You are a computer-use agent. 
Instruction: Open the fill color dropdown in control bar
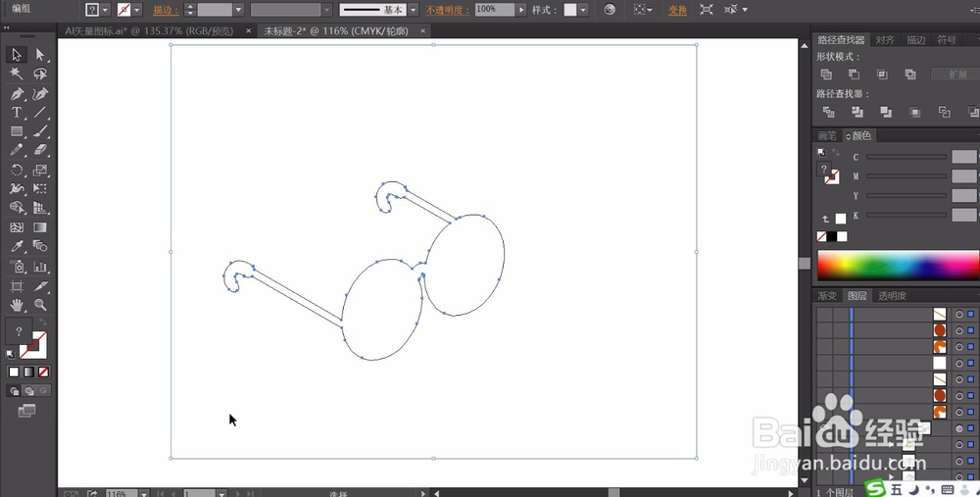[105, 10]
